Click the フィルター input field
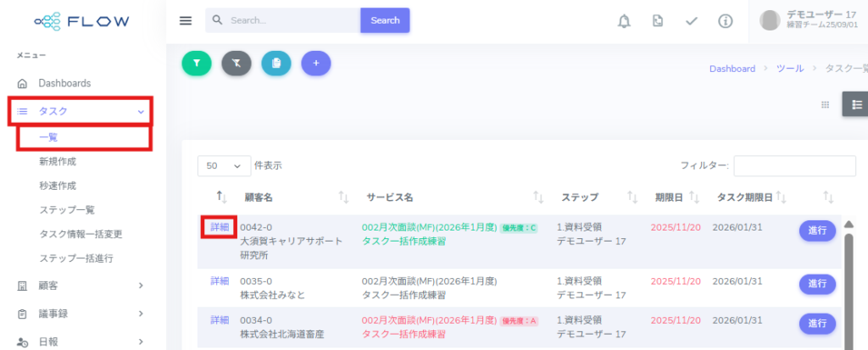Viewport: 868px width, 350px height. tap(794, 166)
